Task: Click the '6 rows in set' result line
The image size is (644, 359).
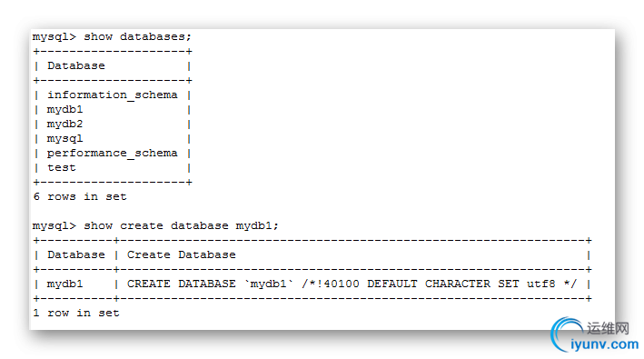Action: tap(80, 196)
